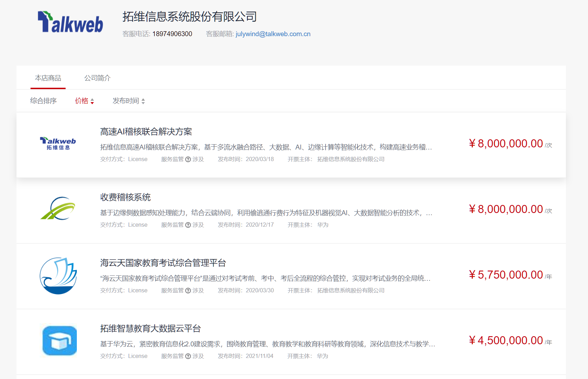
Task: Open product title 收费稽核系统
Action: point(125,197)
